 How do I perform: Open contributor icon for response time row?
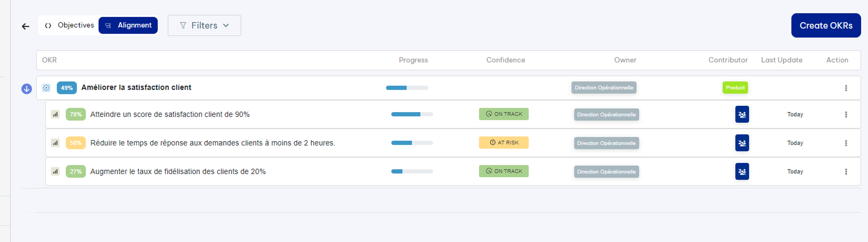[x=742, y=143]
